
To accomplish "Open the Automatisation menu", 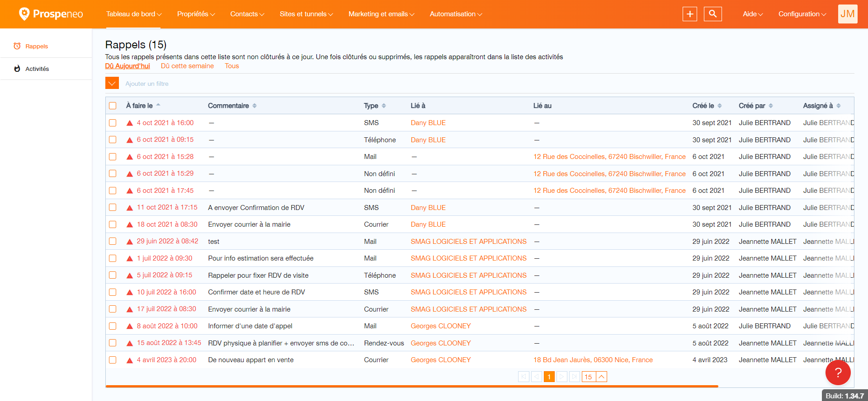I will (456, 14).
